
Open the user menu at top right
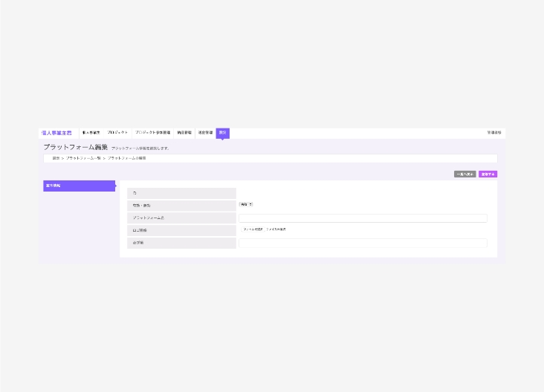point(494,133)
